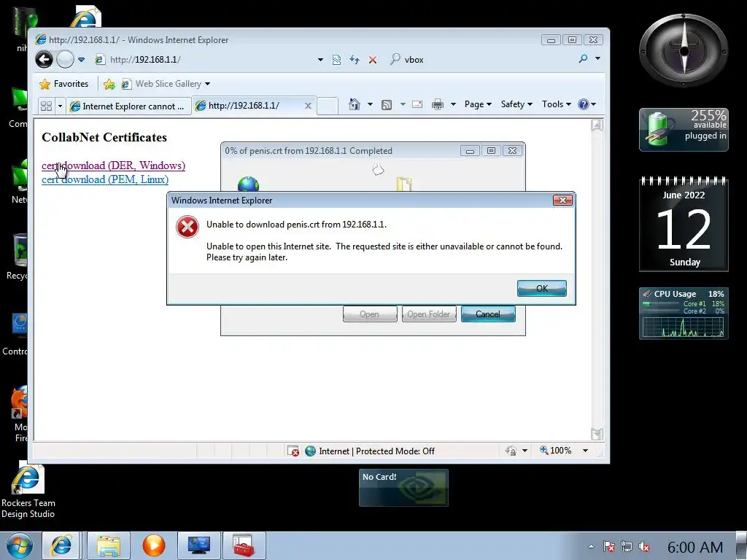Open the Favorites star button
The width and height of the screenshot is (747, 560).
[64, 84]
